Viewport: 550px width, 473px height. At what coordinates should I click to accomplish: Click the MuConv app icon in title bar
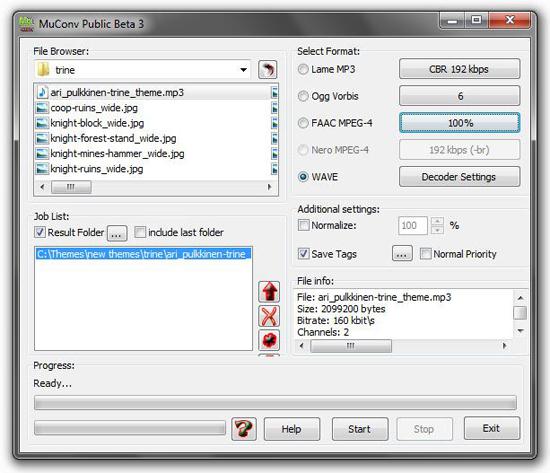point(27,24)
